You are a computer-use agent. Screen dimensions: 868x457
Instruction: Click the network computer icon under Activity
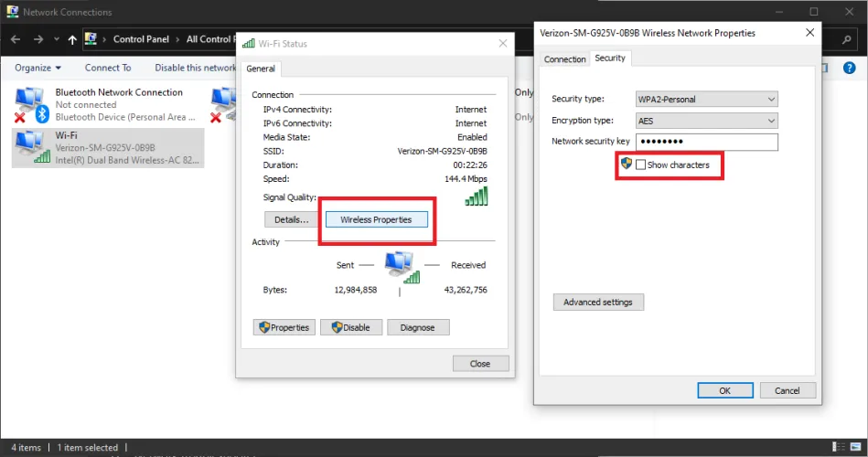tap(400, 267)
